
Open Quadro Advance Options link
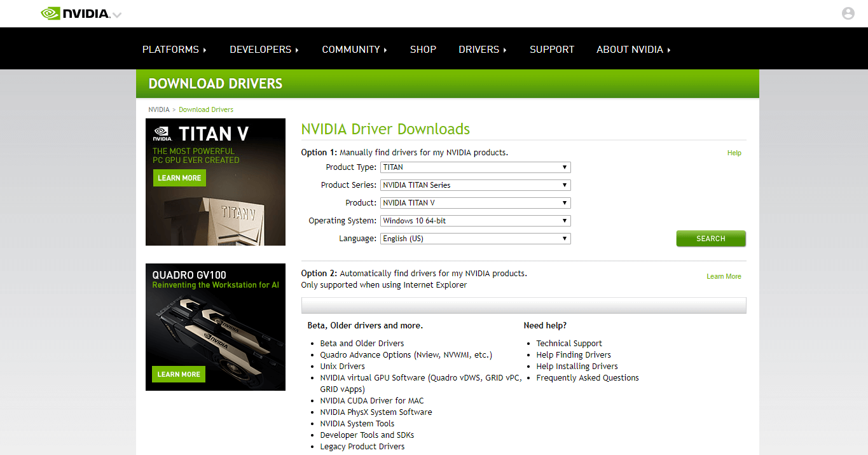406,354
